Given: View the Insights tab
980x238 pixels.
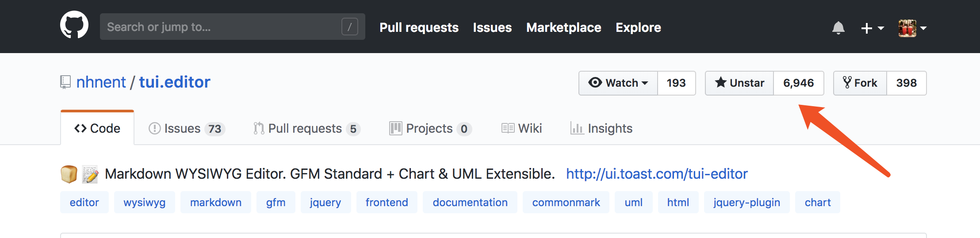Looking at the screenshot, I should tap(601, 128).
